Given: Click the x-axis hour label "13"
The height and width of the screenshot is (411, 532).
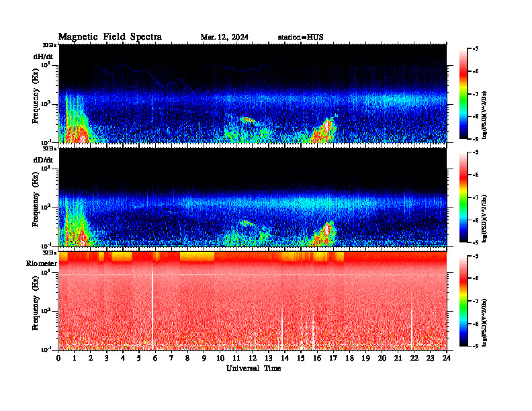Looking at the screenshot, I should (x=269, y=359).
